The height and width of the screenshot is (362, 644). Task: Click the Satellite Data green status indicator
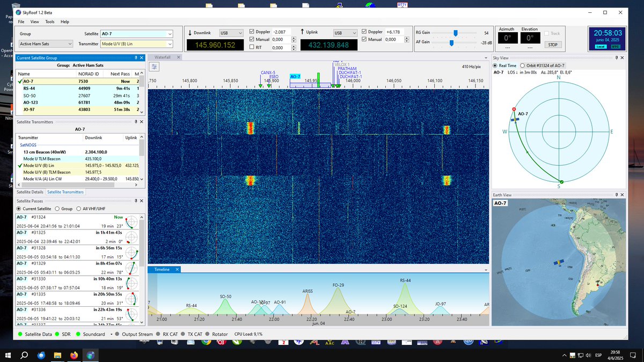click(20, 334)
